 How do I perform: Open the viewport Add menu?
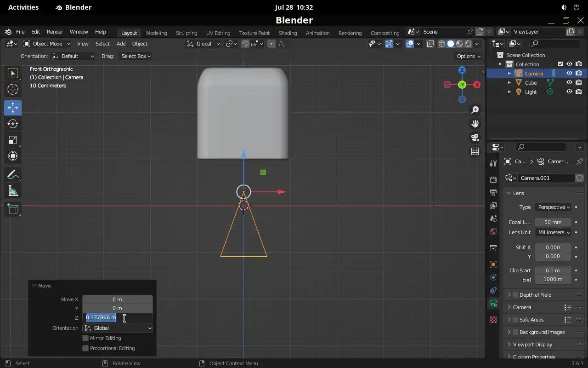point(121,44)
